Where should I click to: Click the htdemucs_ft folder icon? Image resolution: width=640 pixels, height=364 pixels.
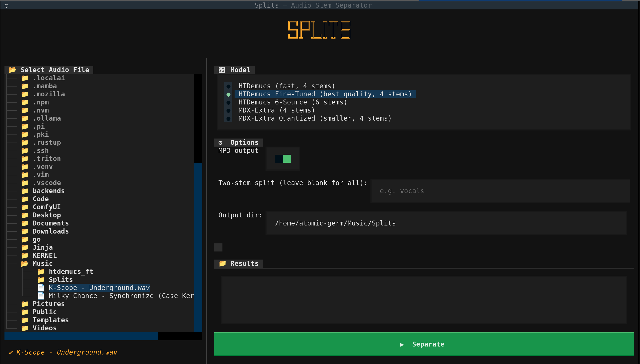[41, 271]
